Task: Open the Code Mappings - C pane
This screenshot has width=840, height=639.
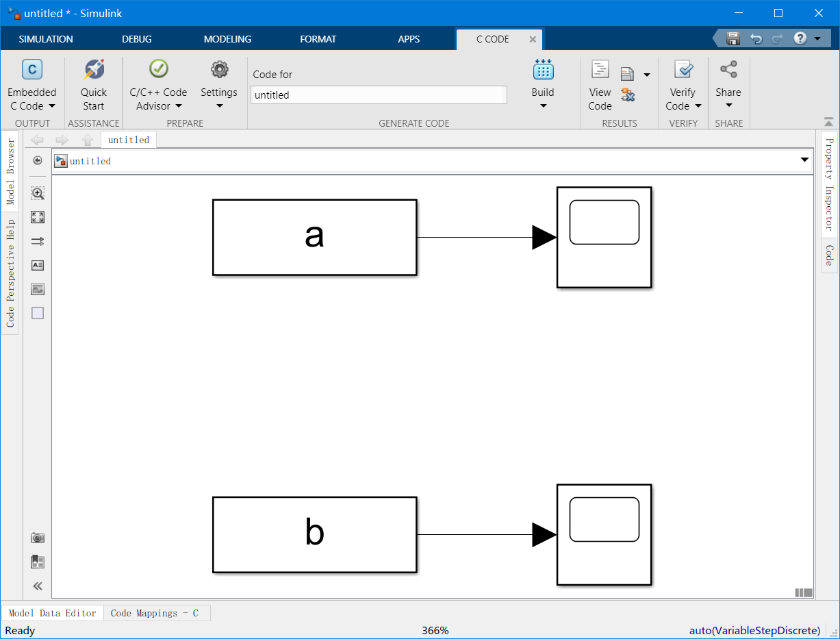Action: click(x=157, y=612)
